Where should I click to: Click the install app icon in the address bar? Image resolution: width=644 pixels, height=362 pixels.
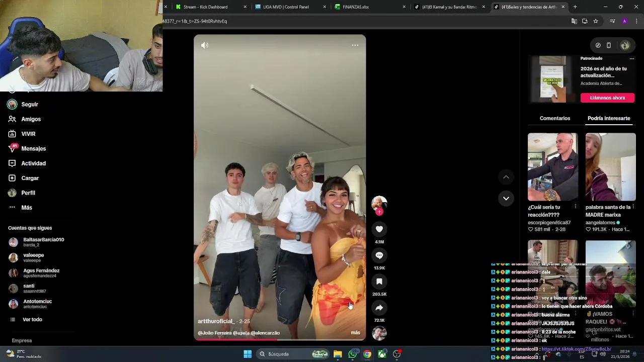585,21
